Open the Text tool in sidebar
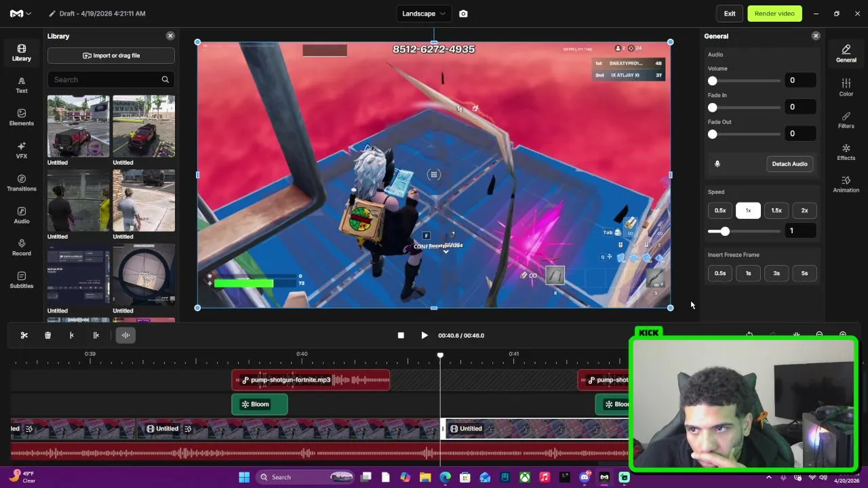 21,85
